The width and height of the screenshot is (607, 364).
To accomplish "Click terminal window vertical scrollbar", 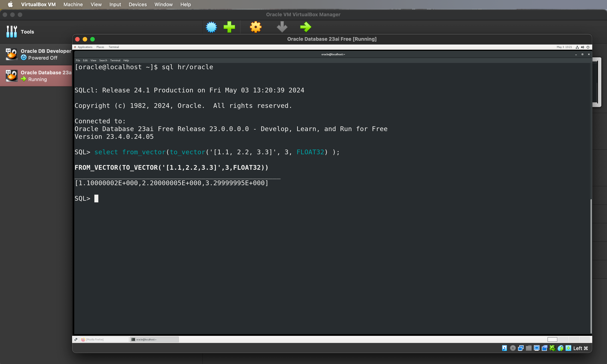I will coord(591,266).
